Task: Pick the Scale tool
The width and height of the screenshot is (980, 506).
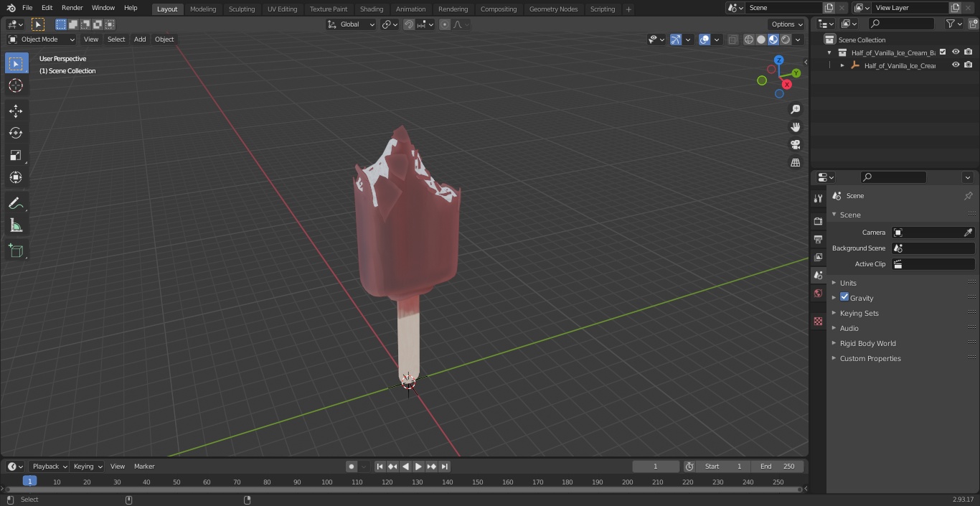Action: coord(17,155)
